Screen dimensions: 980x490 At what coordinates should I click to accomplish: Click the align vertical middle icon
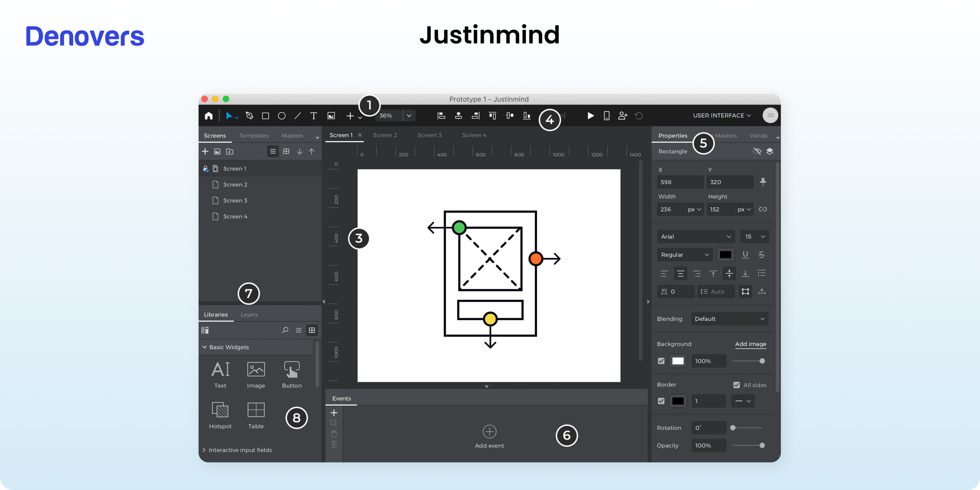coord(510,116)
